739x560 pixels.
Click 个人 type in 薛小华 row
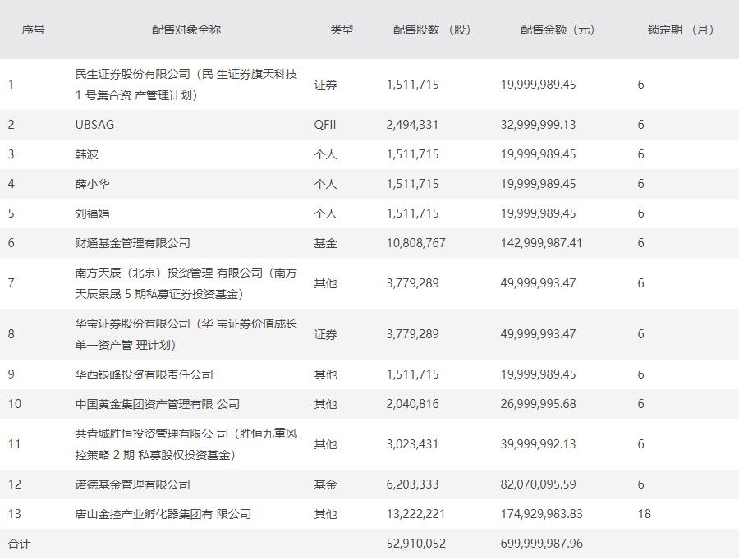tap(325, 184)
